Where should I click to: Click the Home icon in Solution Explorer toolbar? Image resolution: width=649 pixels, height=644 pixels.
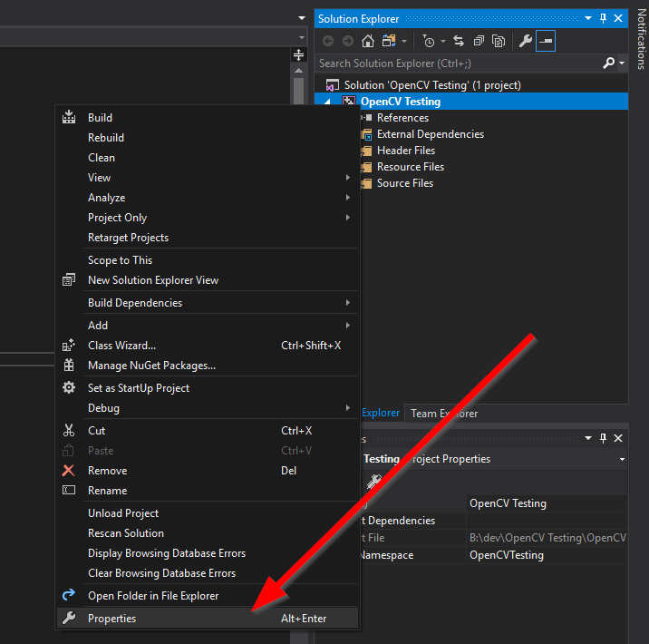[x=367, y=41]
